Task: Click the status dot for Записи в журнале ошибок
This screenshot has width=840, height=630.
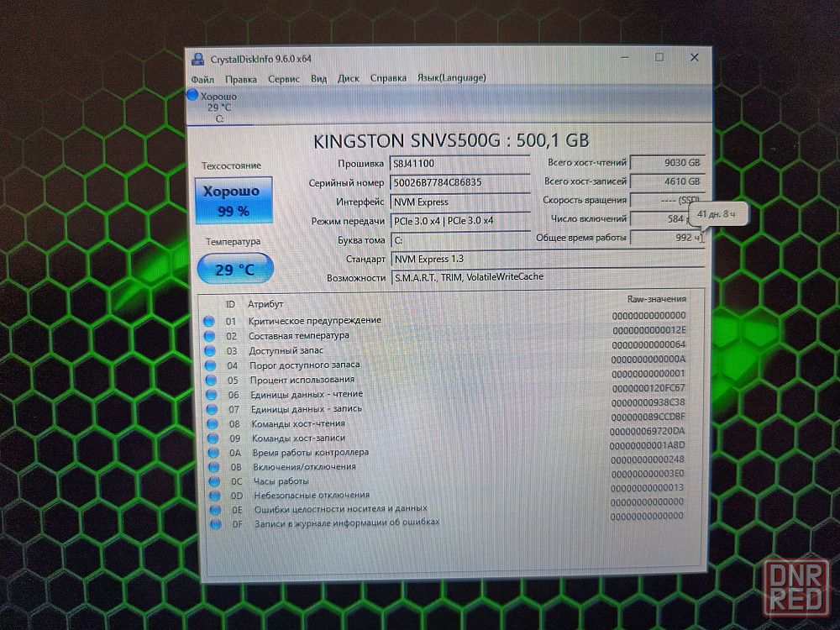Action: point(216,524)
